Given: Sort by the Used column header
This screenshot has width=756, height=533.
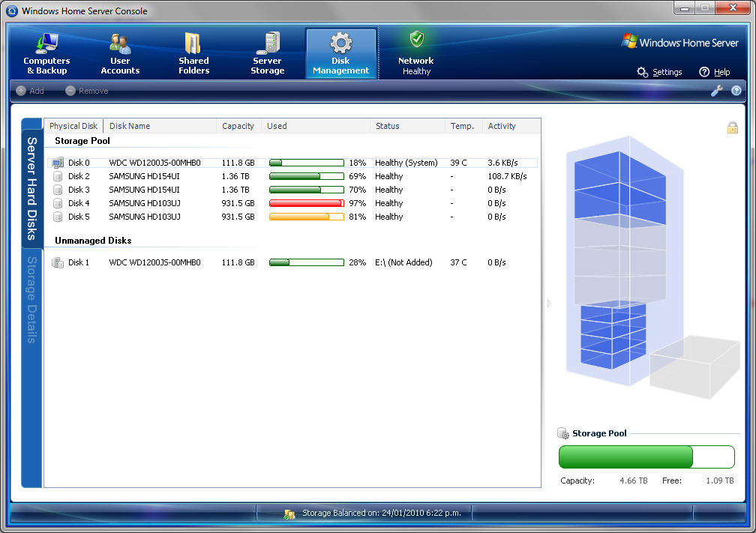Looking at the screenshot, I should tap(315, 126).
